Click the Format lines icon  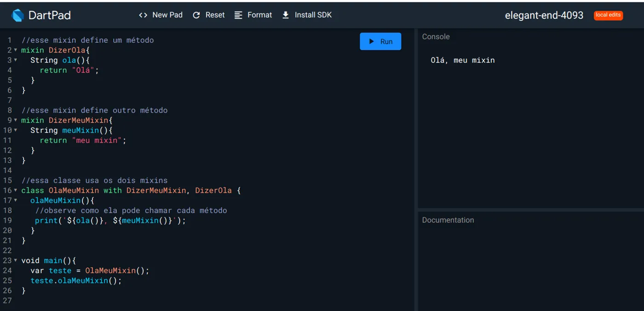pyautogui.click(x=238, y=15)
